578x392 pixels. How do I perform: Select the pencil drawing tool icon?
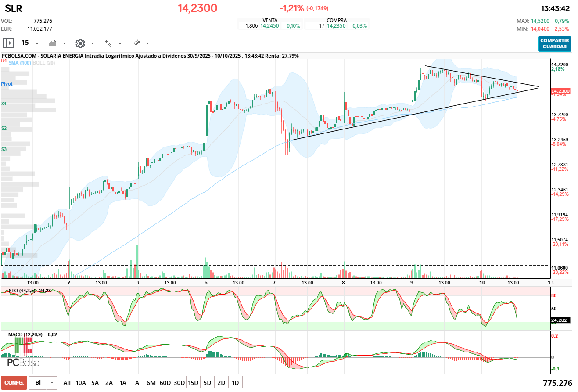click(136, 43)
